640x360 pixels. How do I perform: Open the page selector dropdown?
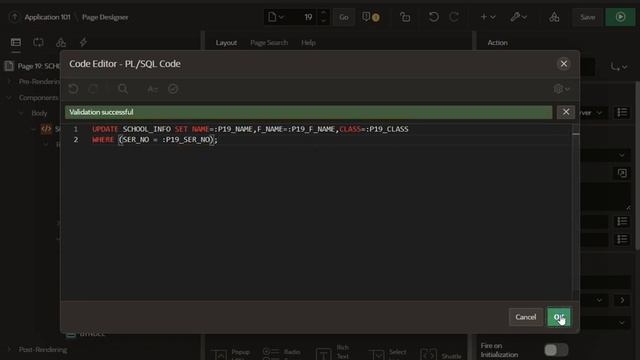tap(276, 17)
